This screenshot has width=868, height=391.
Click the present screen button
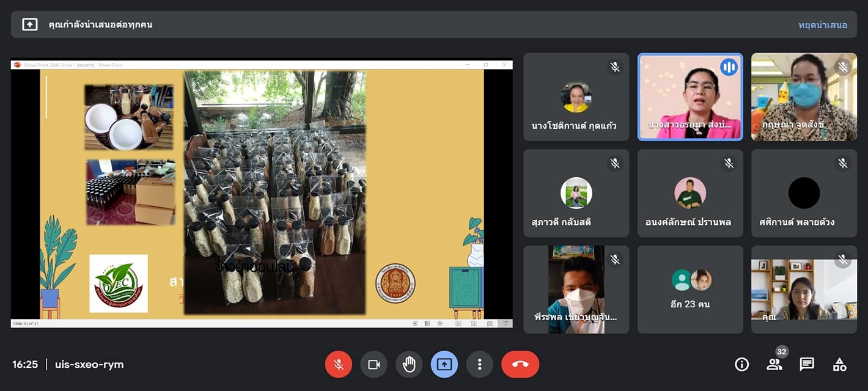(x=444, y=365)
